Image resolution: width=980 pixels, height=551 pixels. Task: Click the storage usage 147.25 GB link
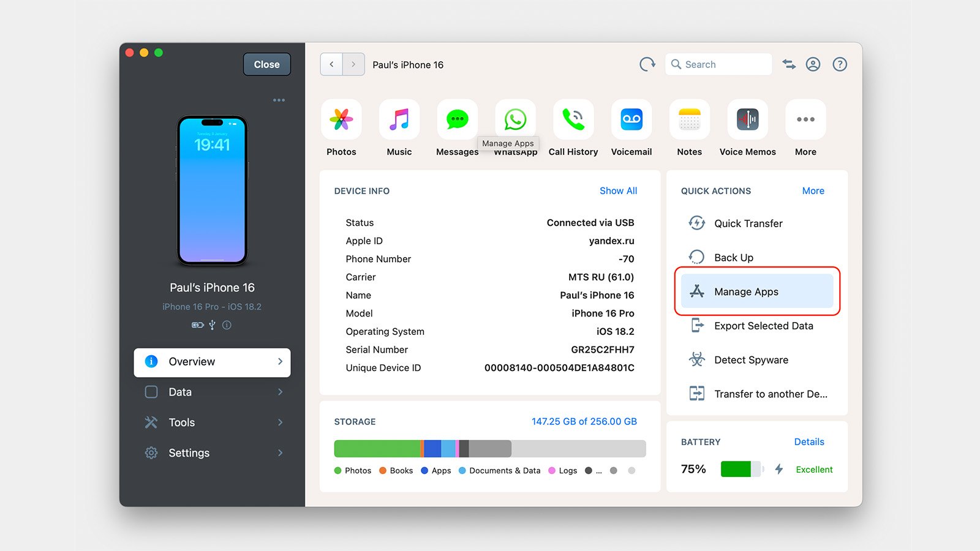tap(584, 422)
